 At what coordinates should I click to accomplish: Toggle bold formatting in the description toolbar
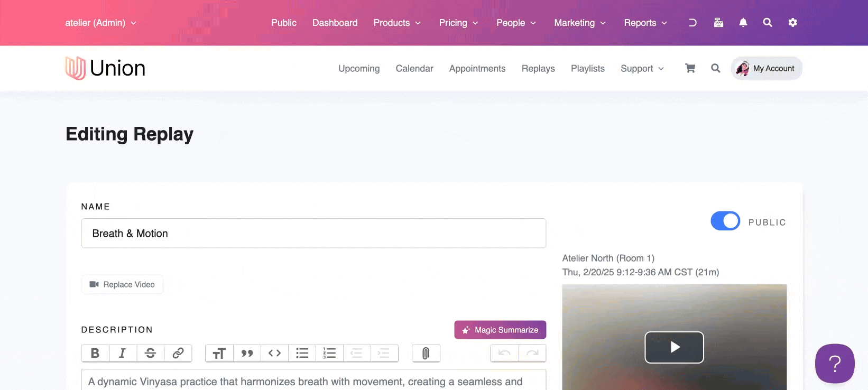tap(95, 353)
